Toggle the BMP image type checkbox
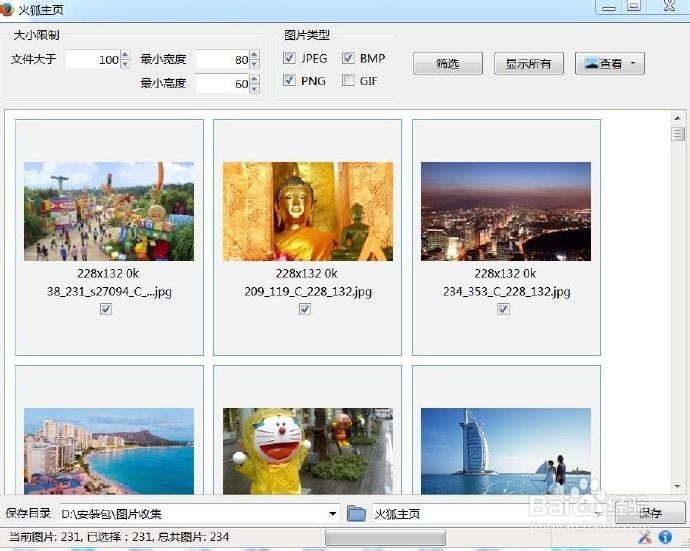The image size is (690, 551). pos(348,58)
